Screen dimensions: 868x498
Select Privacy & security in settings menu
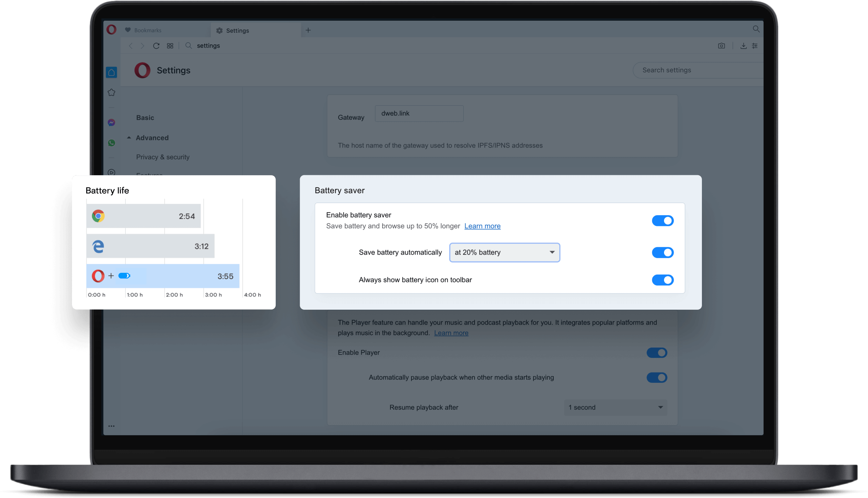click(x=163, y=157)
